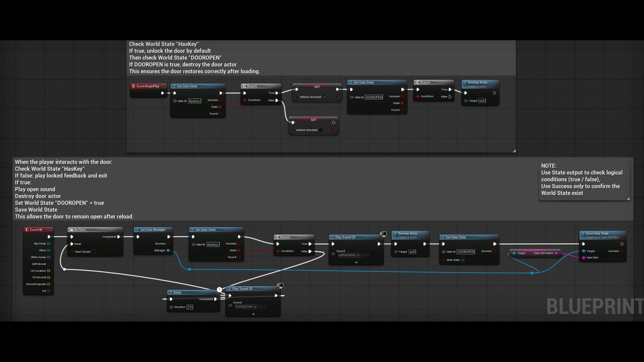Click the monitor icon on lower Play Sound 2D
This screenshot has width=644, height=362.
(x=280, y=286)
